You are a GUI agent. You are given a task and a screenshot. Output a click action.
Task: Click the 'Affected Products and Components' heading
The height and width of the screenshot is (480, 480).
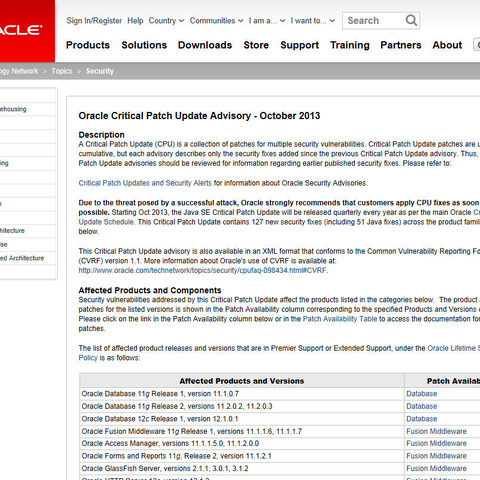point(150,290)
